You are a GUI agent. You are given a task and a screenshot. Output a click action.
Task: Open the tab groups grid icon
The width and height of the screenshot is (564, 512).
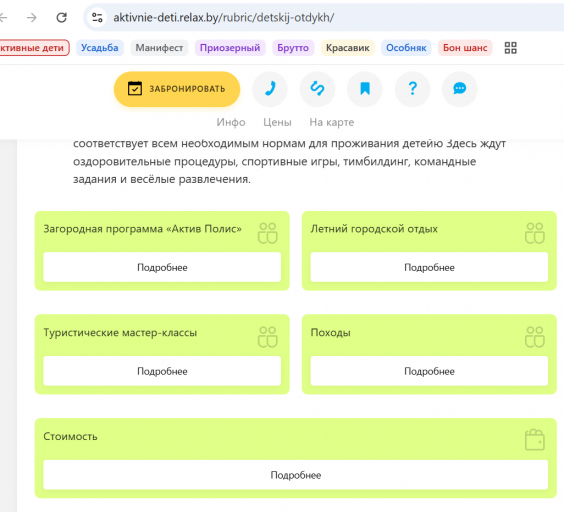510,48
